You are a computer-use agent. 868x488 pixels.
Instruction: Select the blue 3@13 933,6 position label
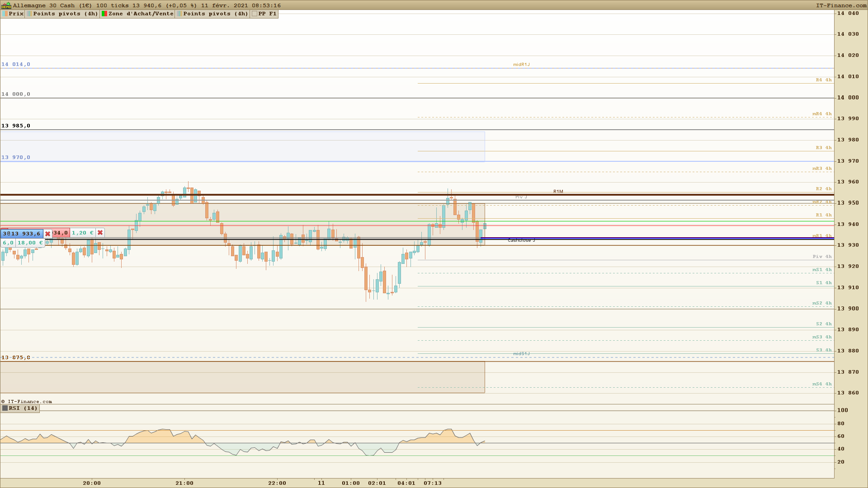(22, 234)
